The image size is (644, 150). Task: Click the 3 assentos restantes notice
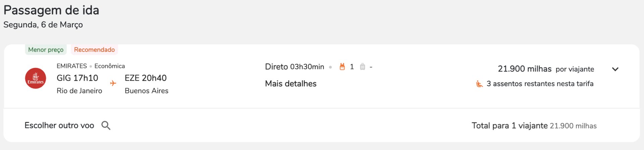(x=540, y=84)
